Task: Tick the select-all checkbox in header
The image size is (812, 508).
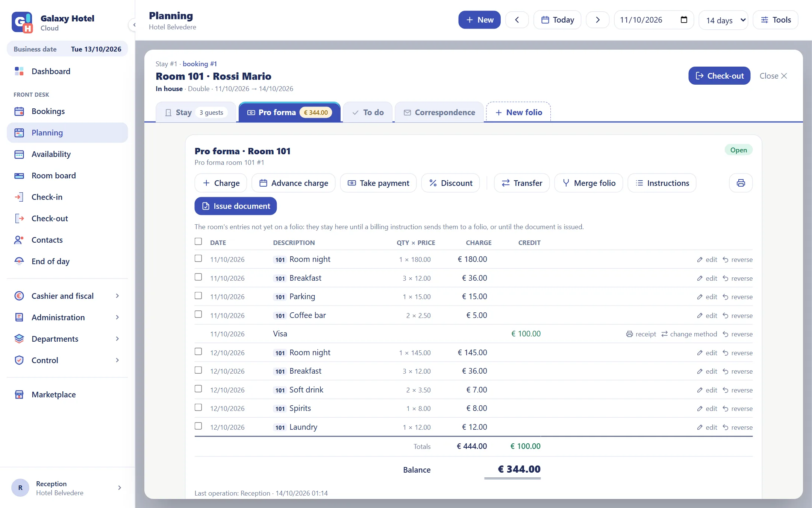Action: 198,242
